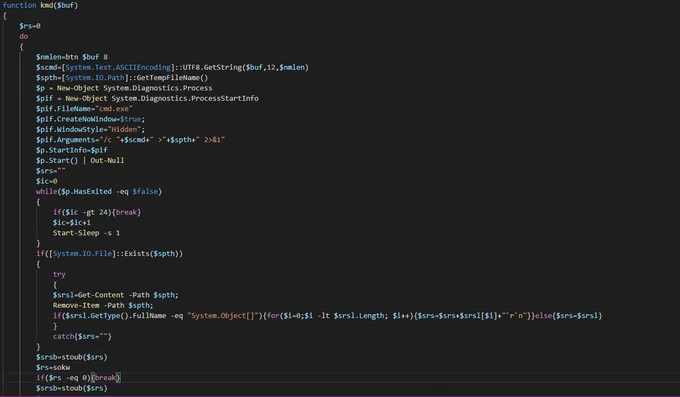Select the '$nmlen=btn $buf 8' line
The image size is (680, 397).
(72, 57)
